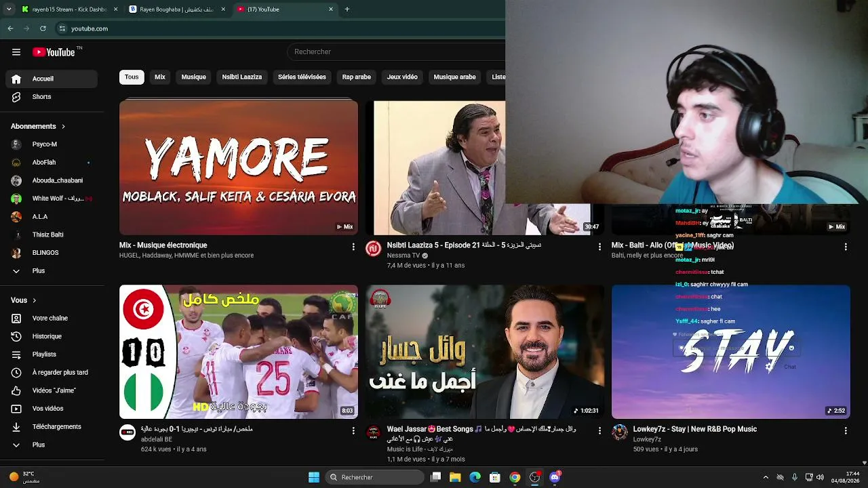The width and height of the screenshot is (868, 488).
Task: Open more options for Nsibti Laaziza video
Action: tap(599, 247)
